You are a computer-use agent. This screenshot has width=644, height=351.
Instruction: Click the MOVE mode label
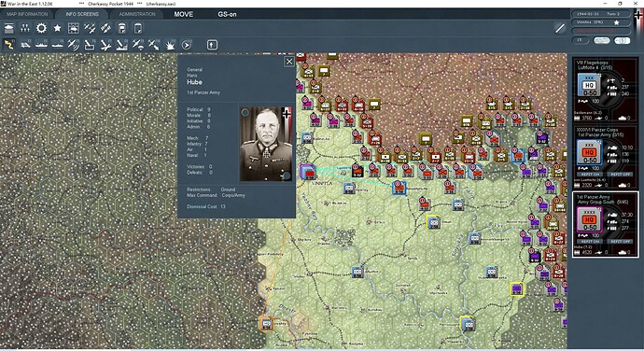pos(184,14)
